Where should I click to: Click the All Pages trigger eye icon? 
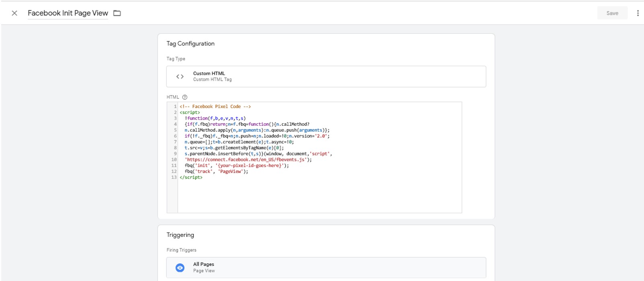pyautogui.click(x=180, y=268)
